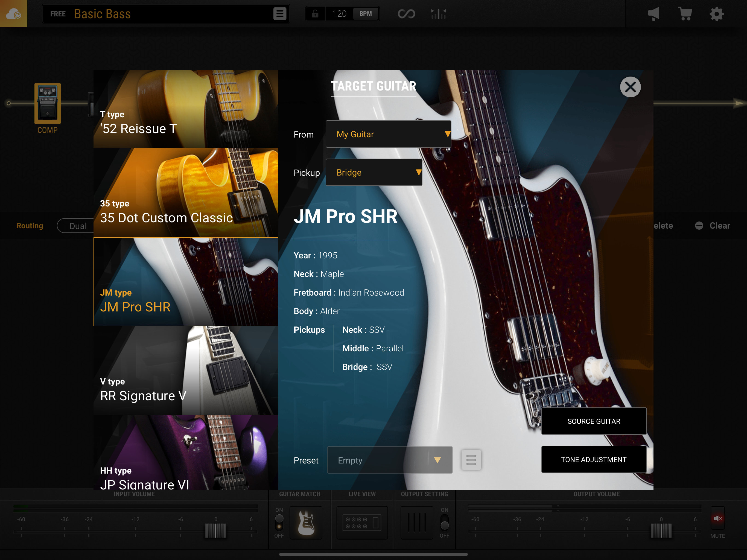Open the preset list icon beside Empty dropdown
This screenshot has height=560, width=747.
tap(471, 460)
